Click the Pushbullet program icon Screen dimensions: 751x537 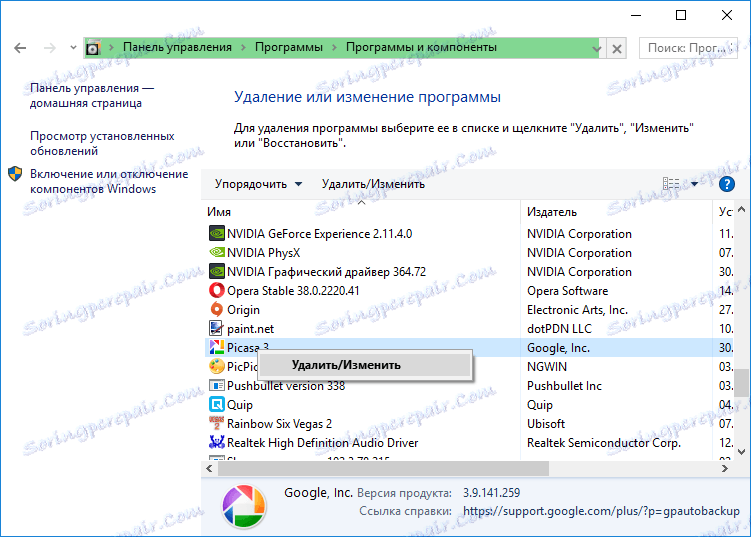coord(217,386)
